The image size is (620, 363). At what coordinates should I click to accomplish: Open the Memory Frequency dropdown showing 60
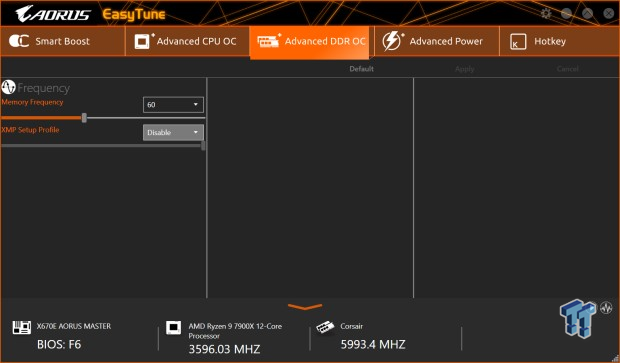[x=173, y=105]
